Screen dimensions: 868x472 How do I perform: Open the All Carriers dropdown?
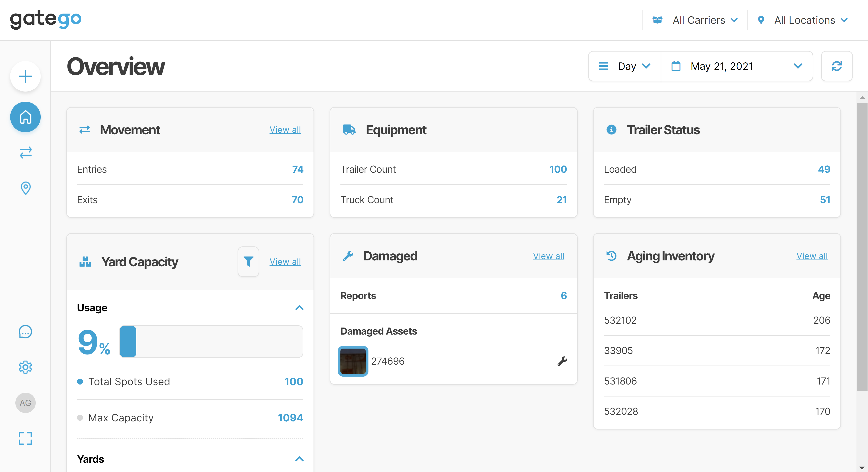pos(698,20)
